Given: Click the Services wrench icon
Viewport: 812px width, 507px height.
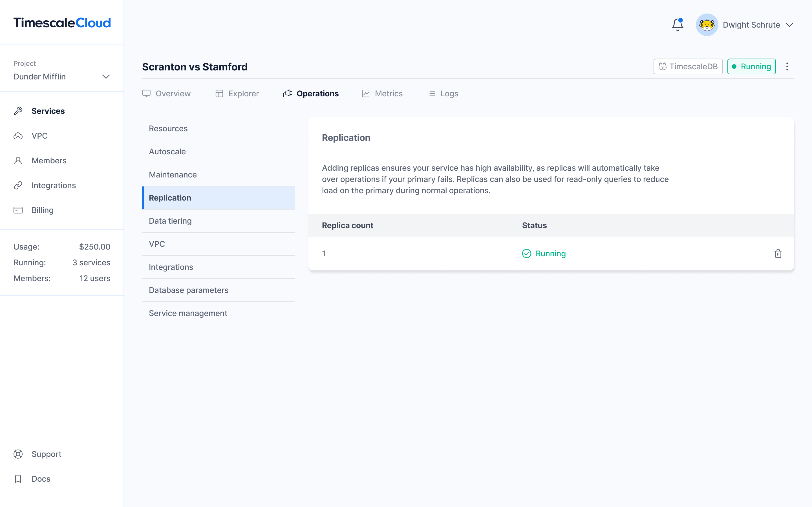Looking at the screenshot, I should [18, 111].
